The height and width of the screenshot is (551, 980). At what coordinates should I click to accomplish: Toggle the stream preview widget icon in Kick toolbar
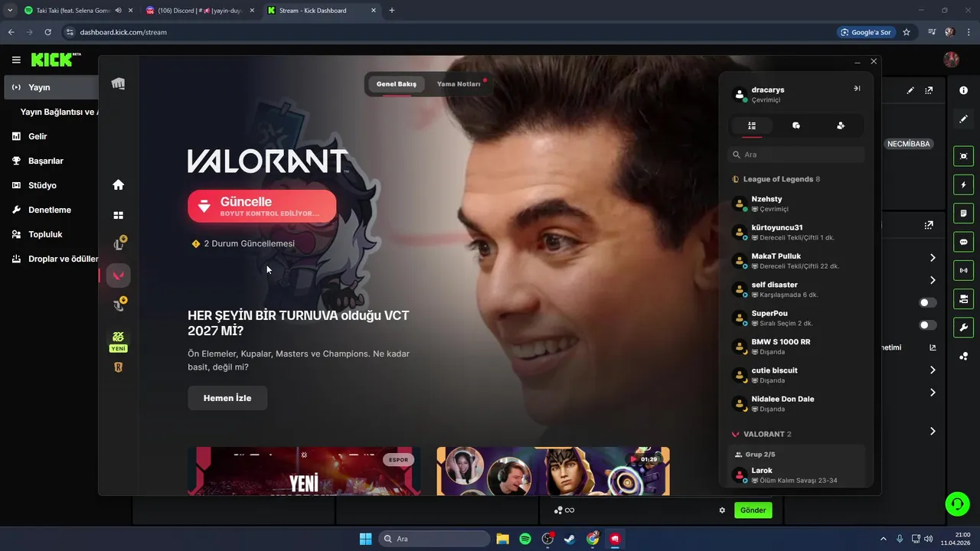[x=963, y=156]
